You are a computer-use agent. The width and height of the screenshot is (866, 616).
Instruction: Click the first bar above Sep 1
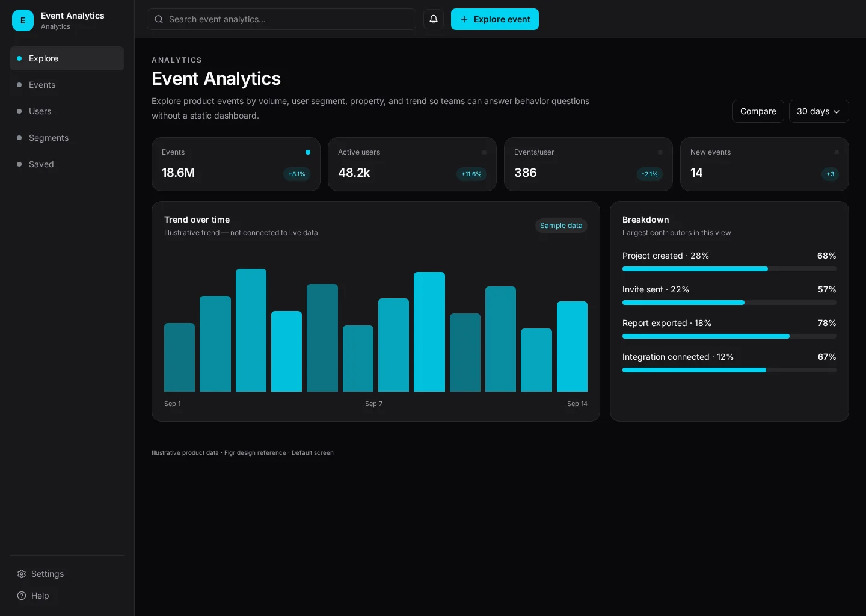click(x=179, y=357)
